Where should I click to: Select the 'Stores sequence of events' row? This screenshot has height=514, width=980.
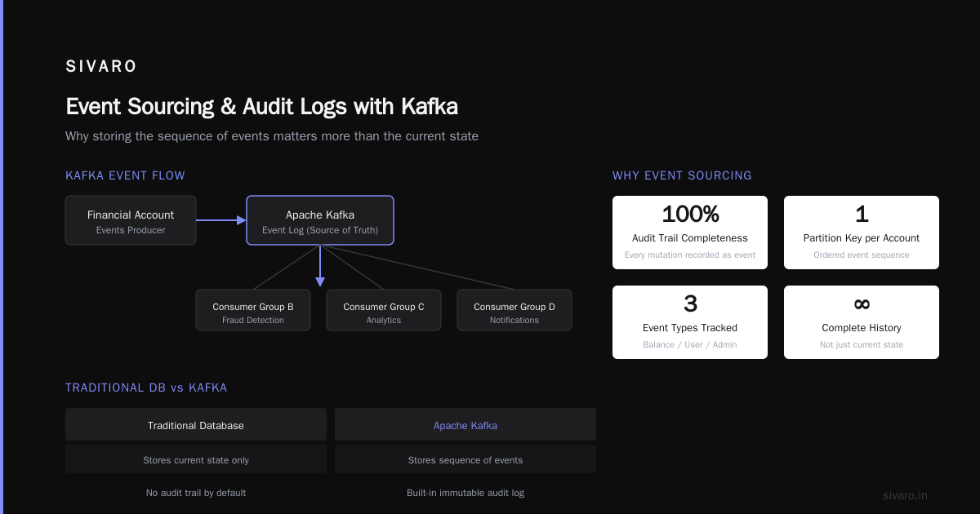(465, 459)
